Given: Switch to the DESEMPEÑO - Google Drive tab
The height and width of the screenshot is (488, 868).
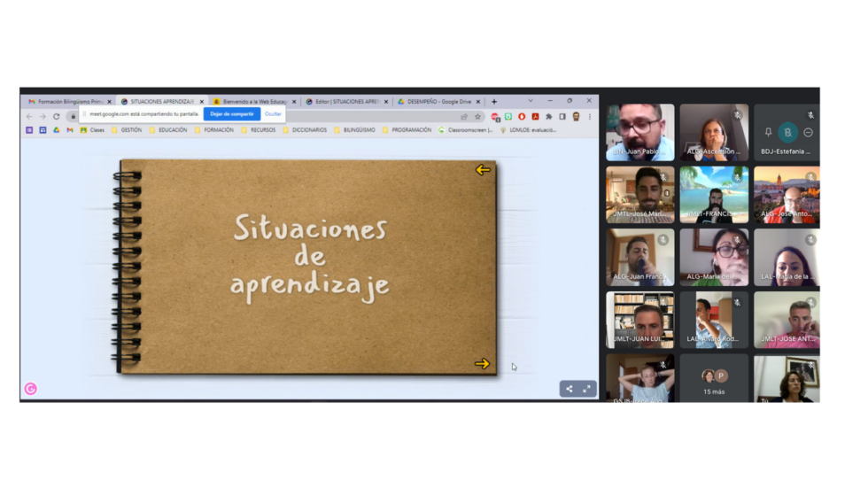Looking at the screenshot, I should coord(434,102).
